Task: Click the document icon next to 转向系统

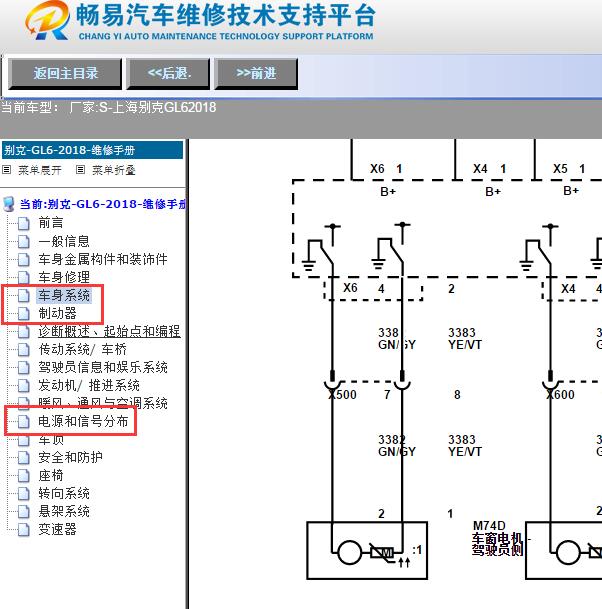Action: click(24, 494)
